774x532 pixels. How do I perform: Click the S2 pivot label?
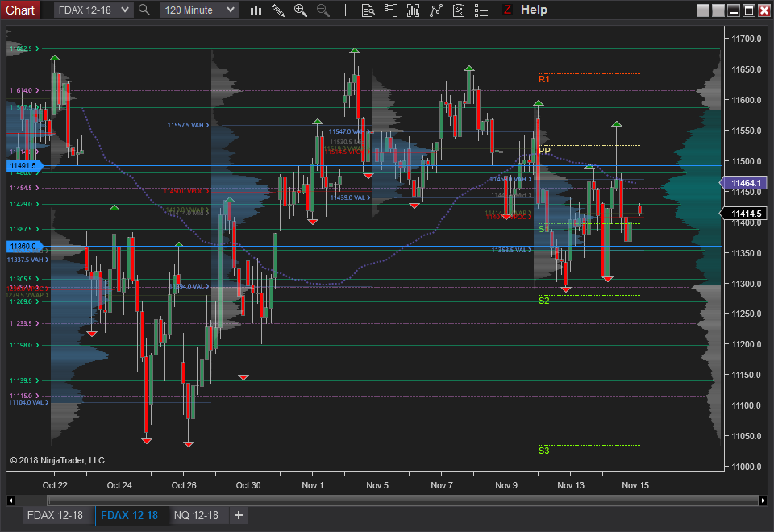click(x=544, y=301)
